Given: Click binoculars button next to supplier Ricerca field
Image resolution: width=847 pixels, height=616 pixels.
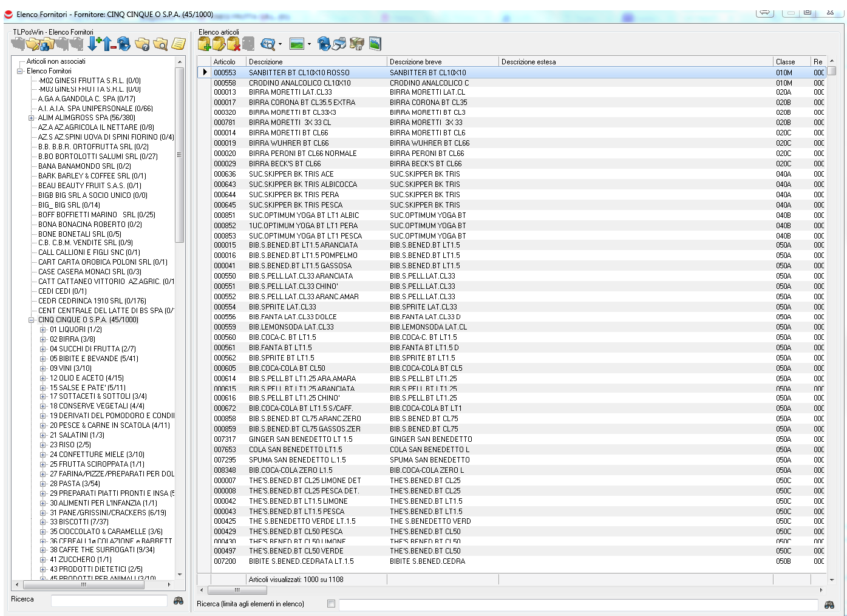Looking at the screenshot, I should click(179, 600).
